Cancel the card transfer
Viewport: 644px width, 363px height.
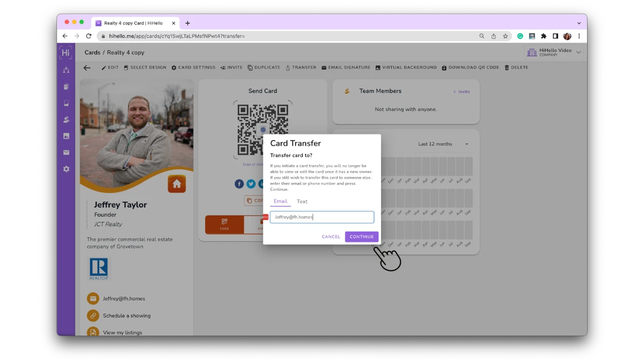[x=331, y=236]
